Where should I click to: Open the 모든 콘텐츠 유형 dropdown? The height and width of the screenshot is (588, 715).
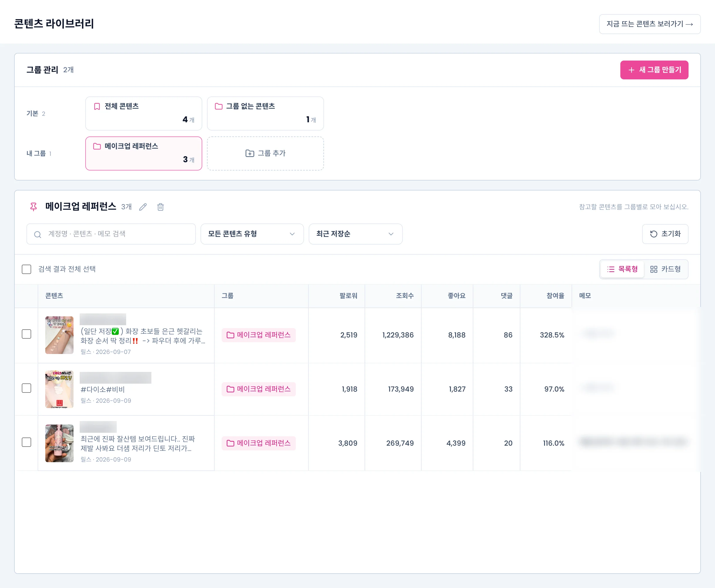[252, 234]
